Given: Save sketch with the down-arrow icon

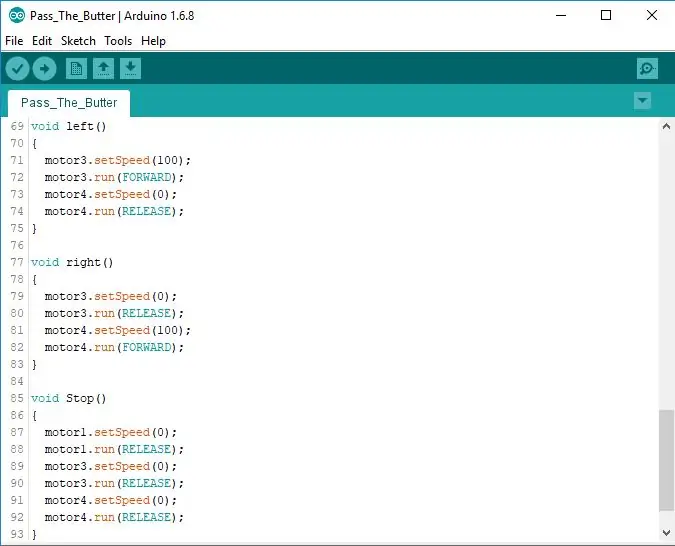Looking at the screenshot, I should tap(130, 68).
